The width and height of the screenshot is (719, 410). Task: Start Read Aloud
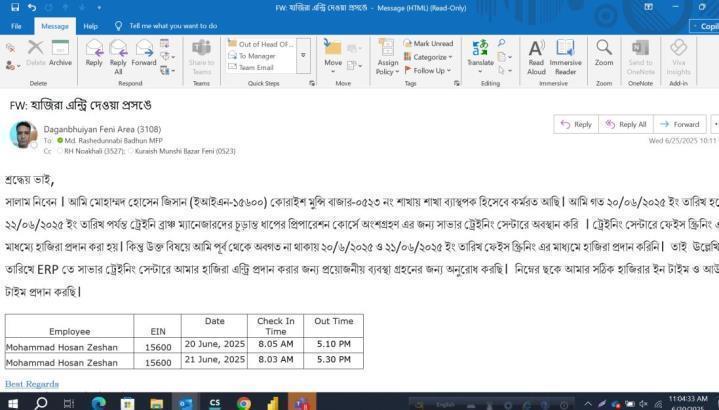[x=536, y=55]
